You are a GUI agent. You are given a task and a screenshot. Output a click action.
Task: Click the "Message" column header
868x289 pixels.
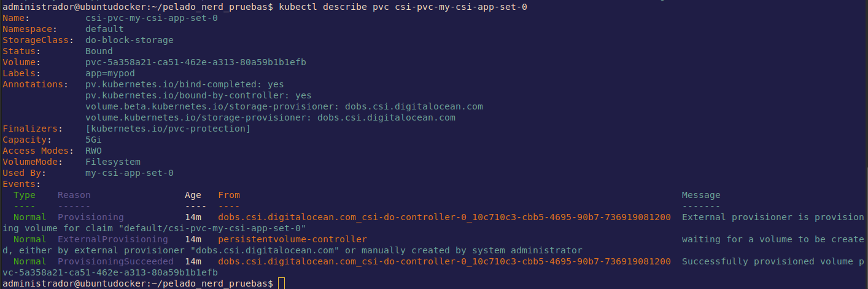click(701, 195)
